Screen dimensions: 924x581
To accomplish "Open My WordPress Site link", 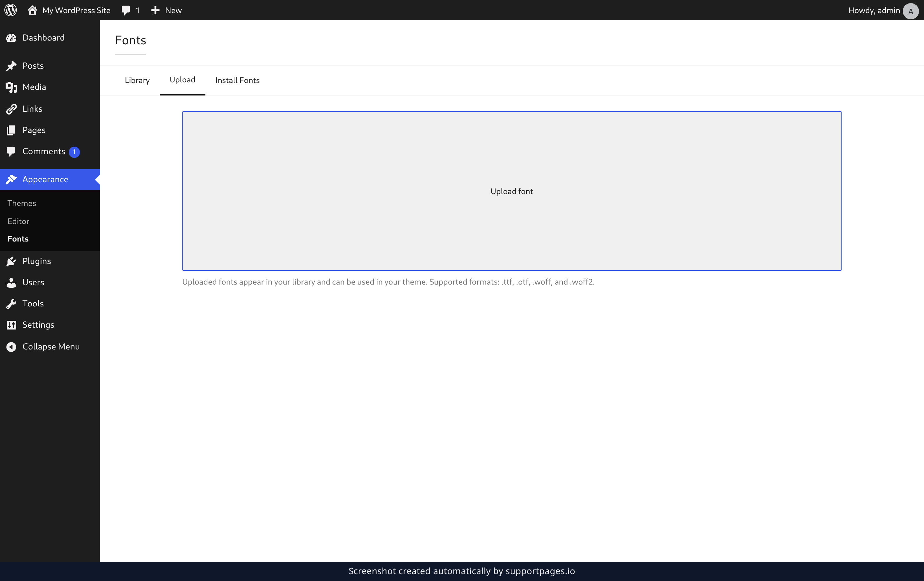I will point(76,10).
